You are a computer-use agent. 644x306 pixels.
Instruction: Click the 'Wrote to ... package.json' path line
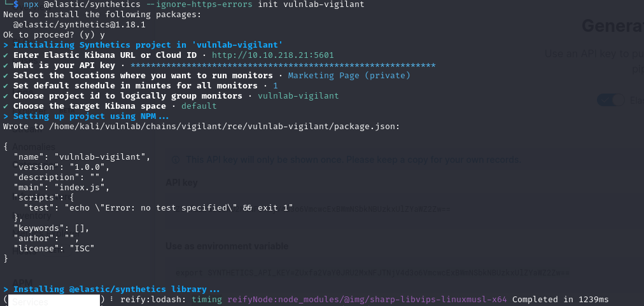pos(201,127)
